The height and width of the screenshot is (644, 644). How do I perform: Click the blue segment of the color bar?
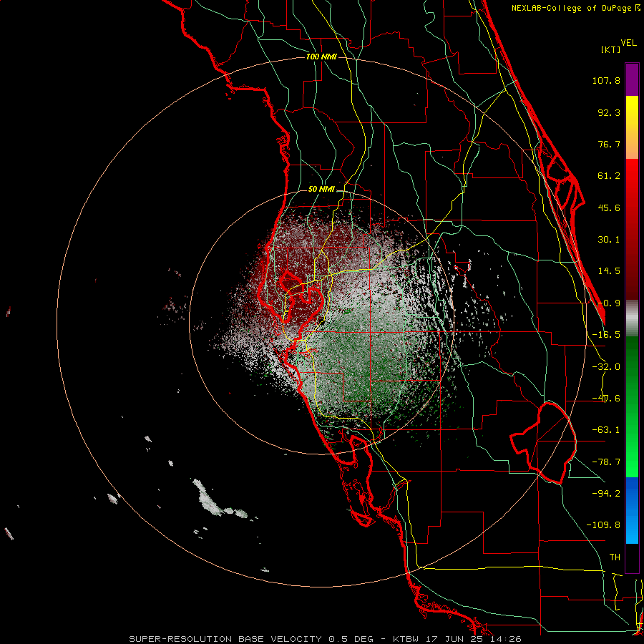click(x=632, y=510)
